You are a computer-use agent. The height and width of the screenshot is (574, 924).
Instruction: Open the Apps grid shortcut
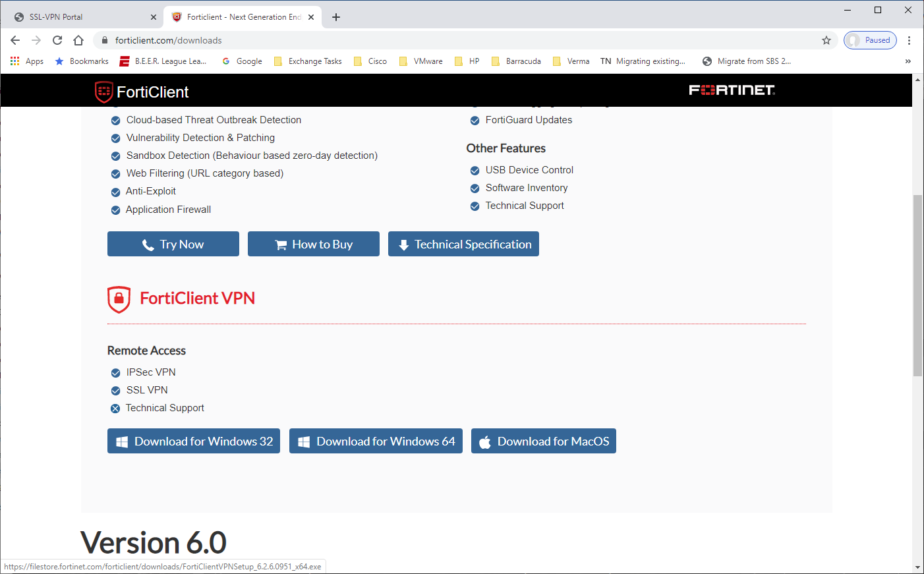[27, 61]
